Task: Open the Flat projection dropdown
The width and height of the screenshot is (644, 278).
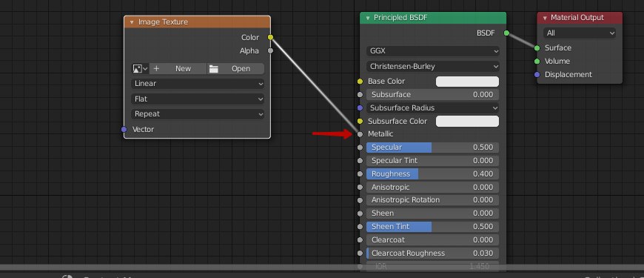Action: (x=198, y=99)
